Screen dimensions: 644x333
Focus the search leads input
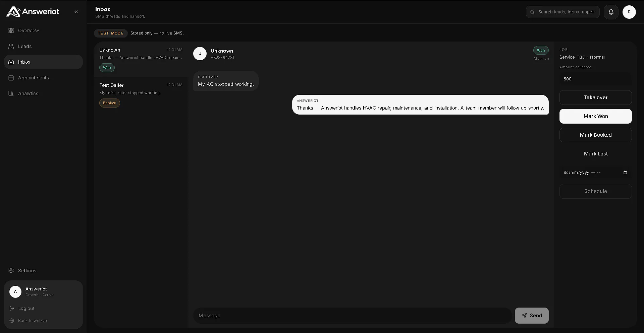(x=563, y=12)
